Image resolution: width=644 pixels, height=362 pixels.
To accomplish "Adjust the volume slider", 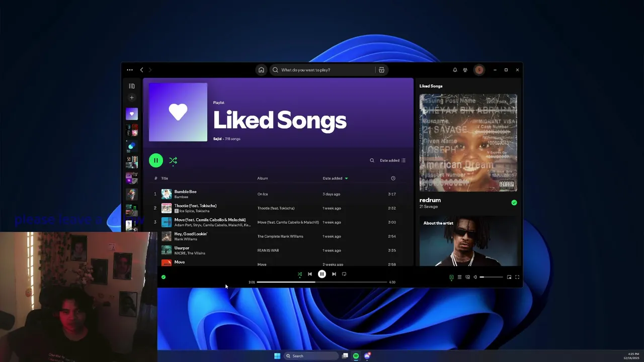I will tap(492, 277).
